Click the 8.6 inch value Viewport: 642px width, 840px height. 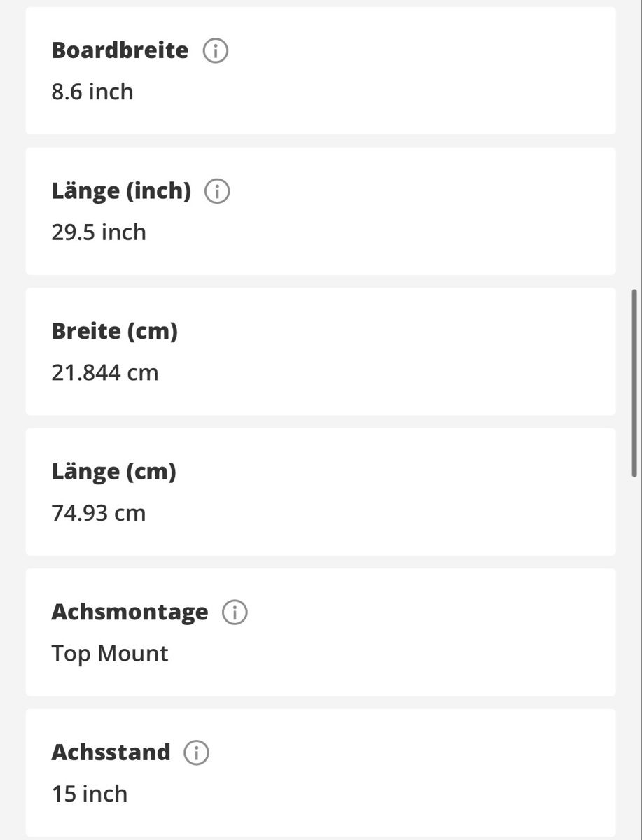92,92
